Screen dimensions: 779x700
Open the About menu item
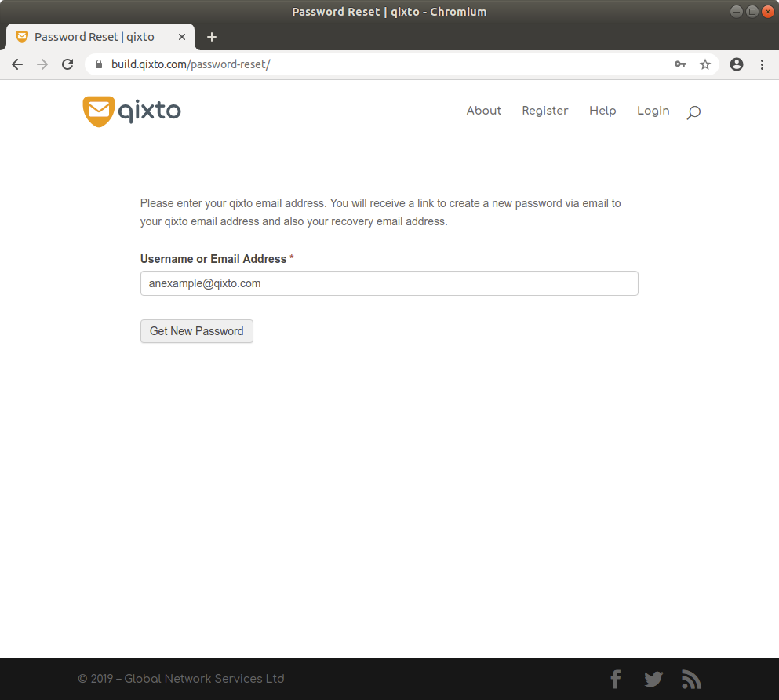tap(483, 111)
